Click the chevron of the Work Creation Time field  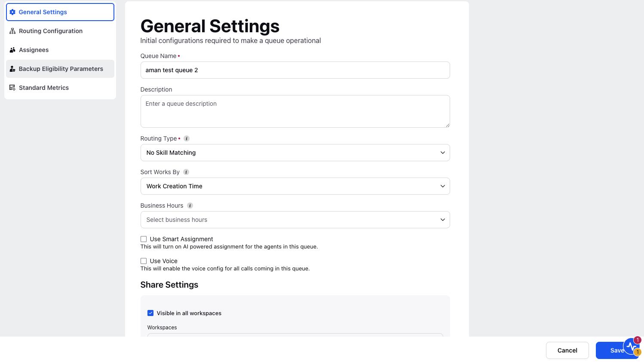[443, 186]
